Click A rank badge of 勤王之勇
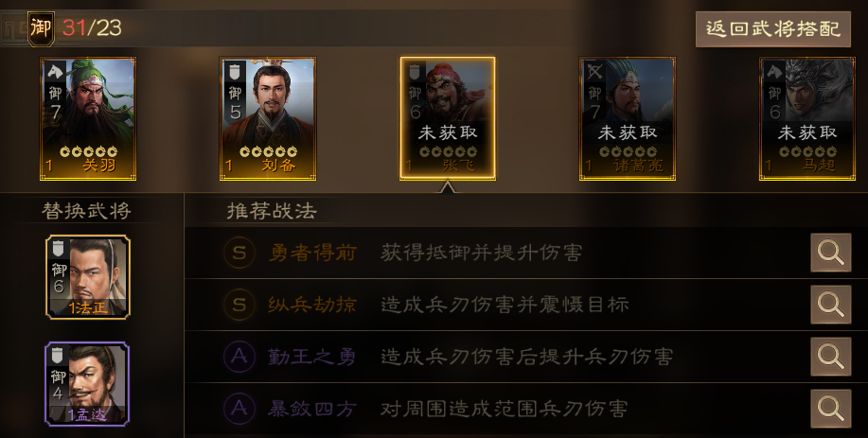Screen dimensions: 868x438 (x=239, y=357)
